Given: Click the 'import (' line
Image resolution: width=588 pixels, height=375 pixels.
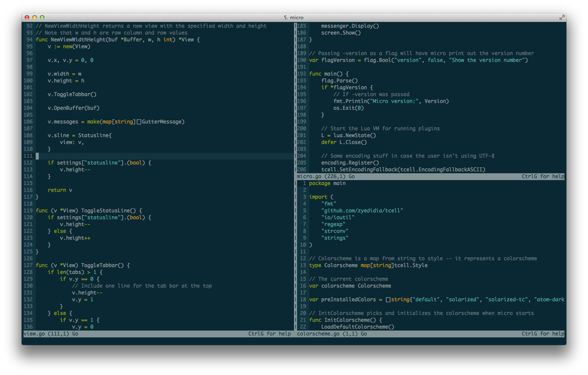Looking at the screenshot, I should pos(321,197).
